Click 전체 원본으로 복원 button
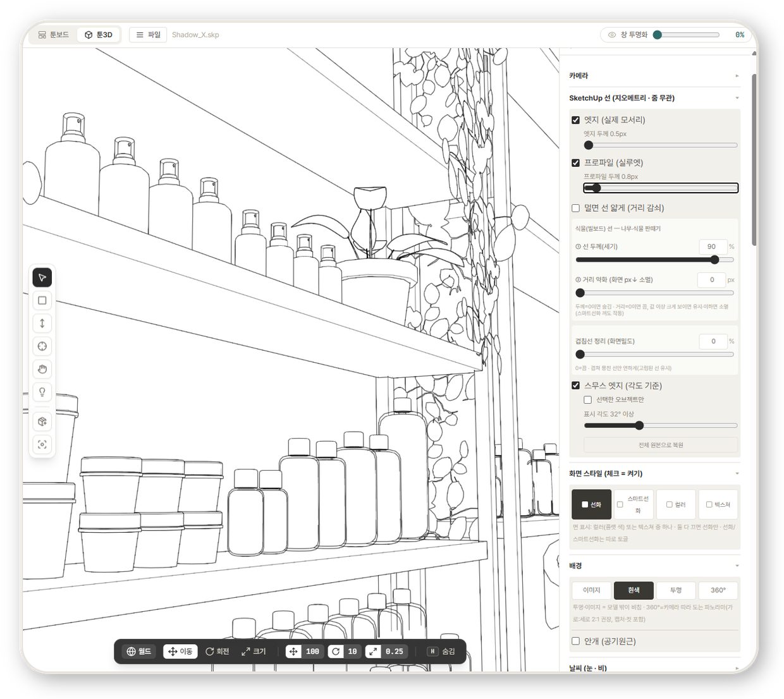 [661, 445]
